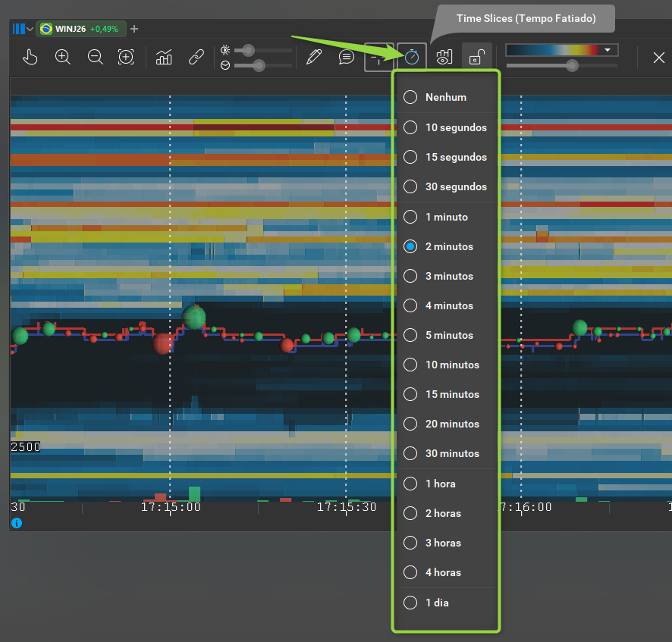Expand the color gradient dropdown arrow
This screenshot has width=672, height=642.
point(608,50)
